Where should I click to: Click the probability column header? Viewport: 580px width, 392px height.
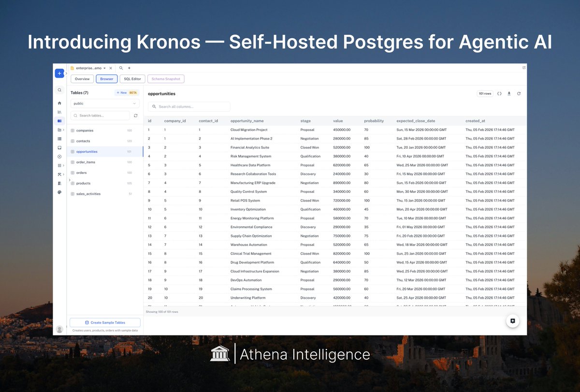(374, 121)
